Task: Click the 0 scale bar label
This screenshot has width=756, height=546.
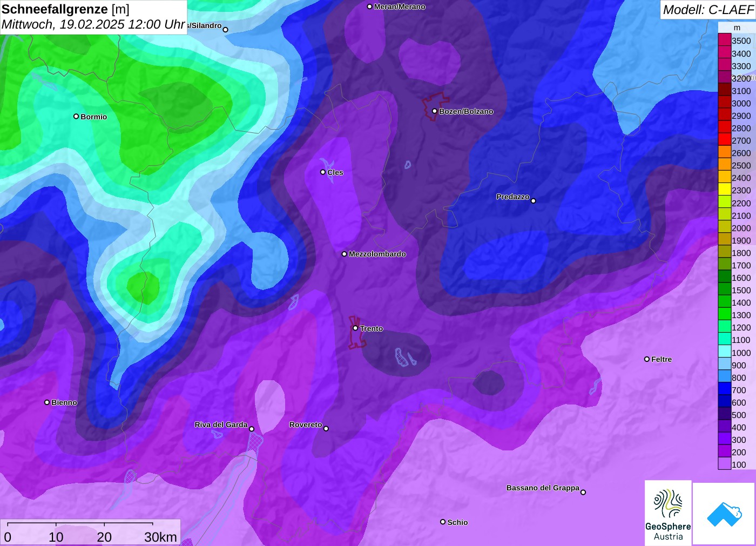Action: tap(8, 537)
